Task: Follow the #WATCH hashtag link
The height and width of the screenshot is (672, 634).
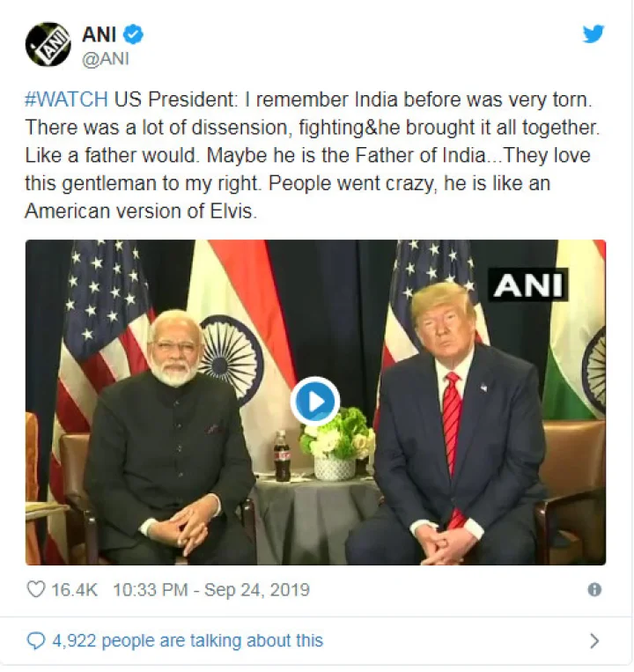Action: [x=66, y=100]
